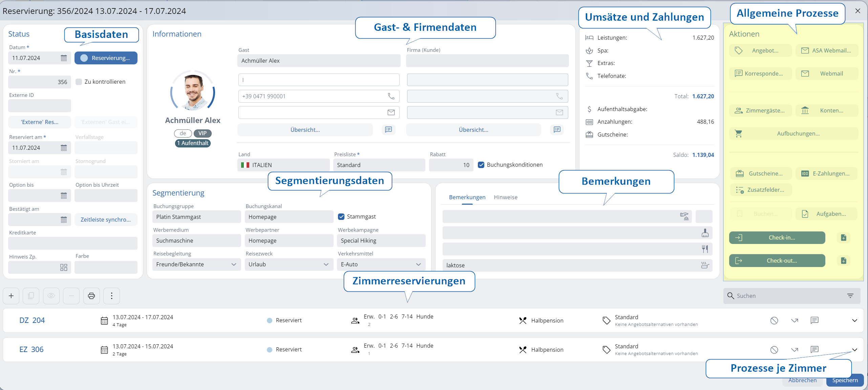Click the phone icon beside +39 0471 990001
Viewport: 868px width, 390px height.
coord(391,96)
